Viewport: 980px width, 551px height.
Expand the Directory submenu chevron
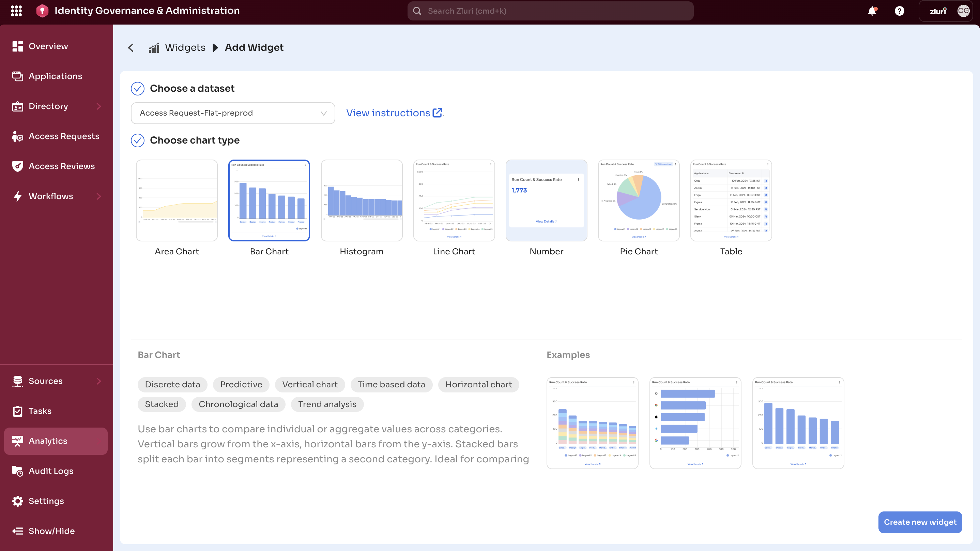[98, 106]
